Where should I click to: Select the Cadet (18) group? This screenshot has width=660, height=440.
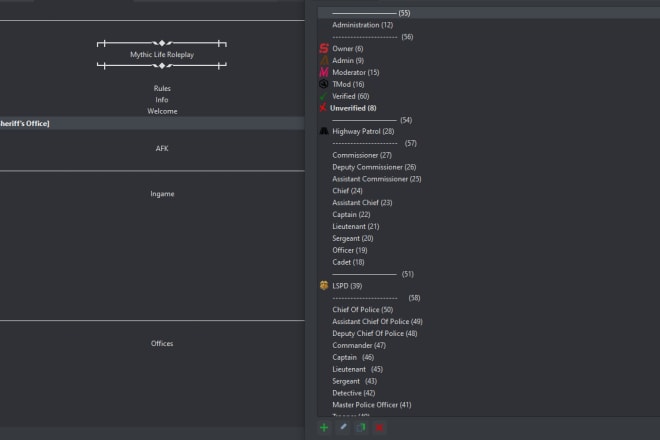coord(348,262)
